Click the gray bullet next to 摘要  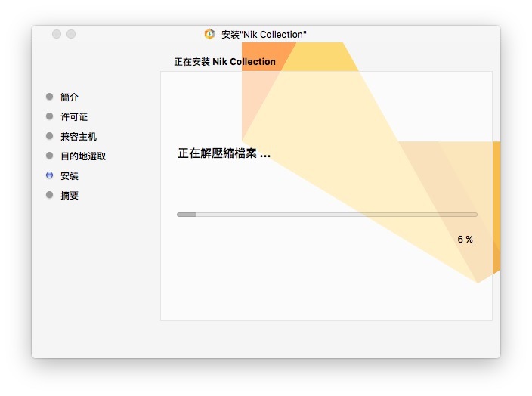point(50,195)
